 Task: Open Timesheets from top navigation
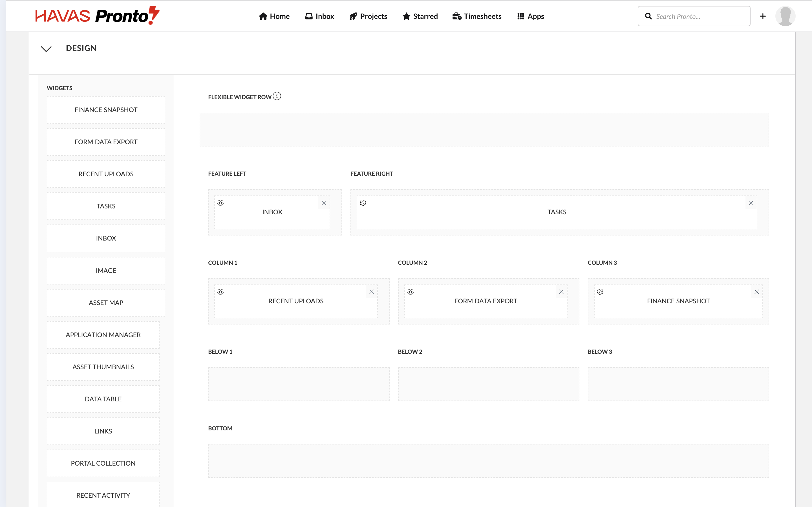(x=477, y=16)
